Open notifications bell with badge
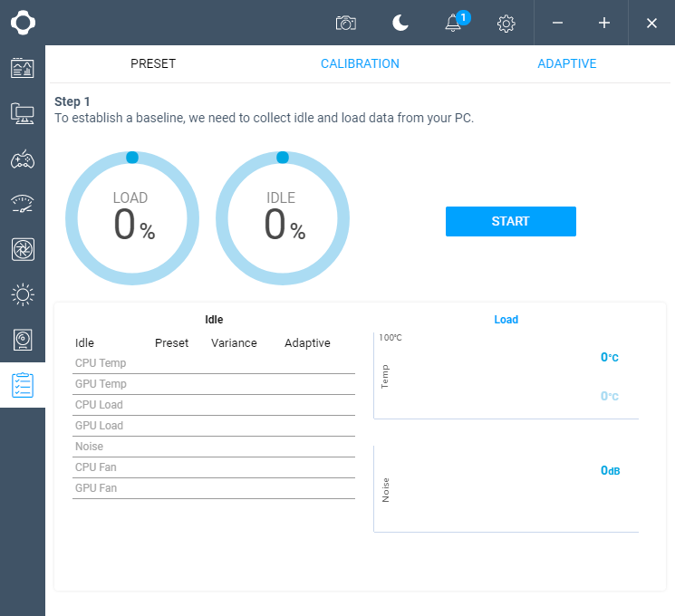Image resolution: width=675 pixels, height=616 pixels. pos(454,23)
